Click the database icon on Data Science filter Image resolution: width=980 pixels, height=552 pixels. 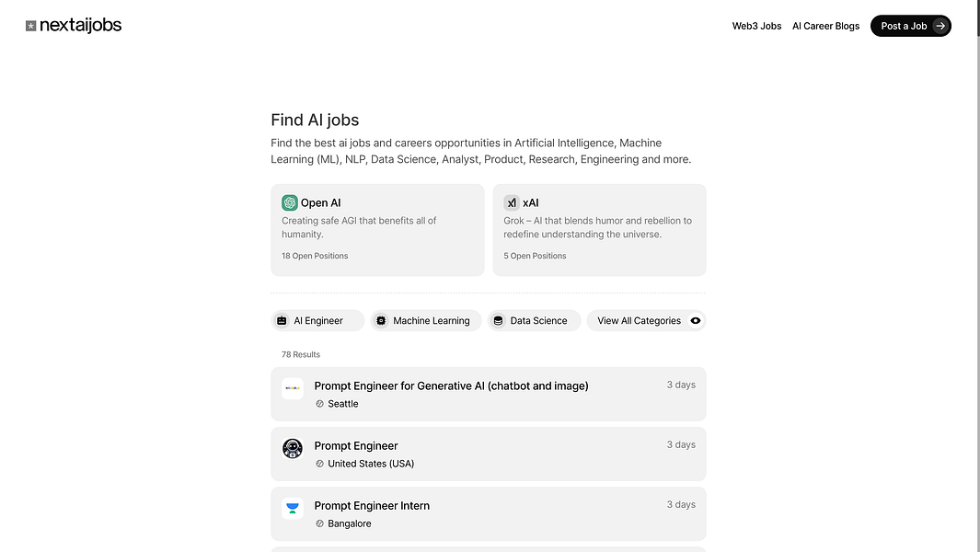pyautogui.click(x=498, y=320)
